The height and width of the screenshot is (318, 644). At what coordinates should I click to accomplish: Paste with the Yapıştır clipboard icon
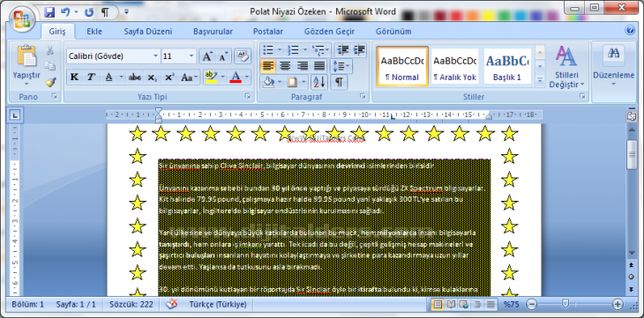pos(26,55)
